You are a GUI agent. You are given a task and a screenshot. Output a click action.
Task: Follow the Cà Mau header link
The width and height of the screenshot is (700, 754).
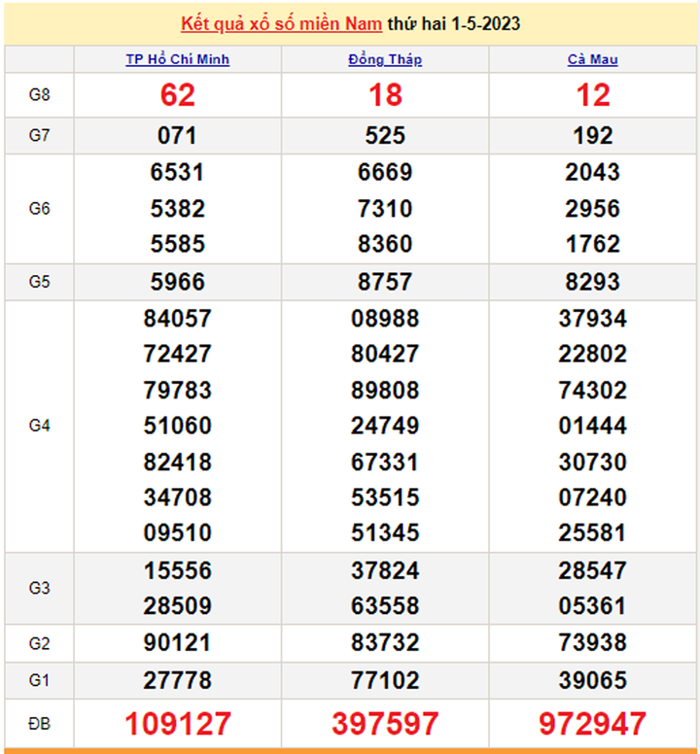tap(592, 60)
